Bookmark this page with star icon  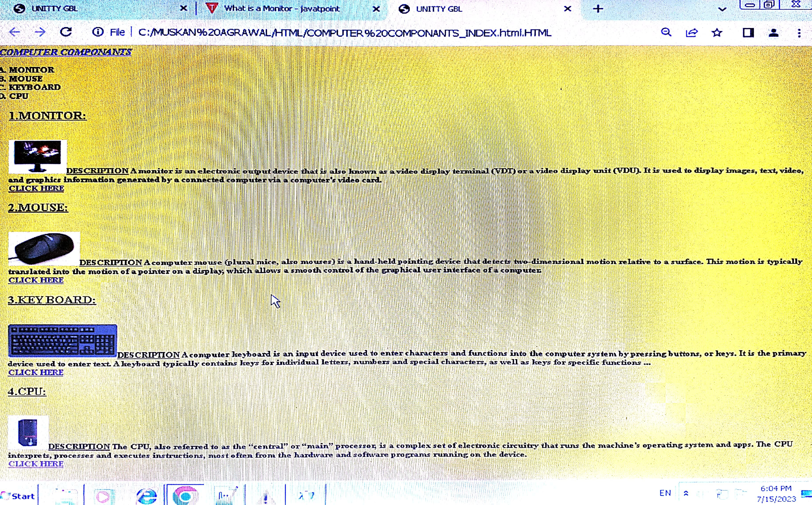717,33
